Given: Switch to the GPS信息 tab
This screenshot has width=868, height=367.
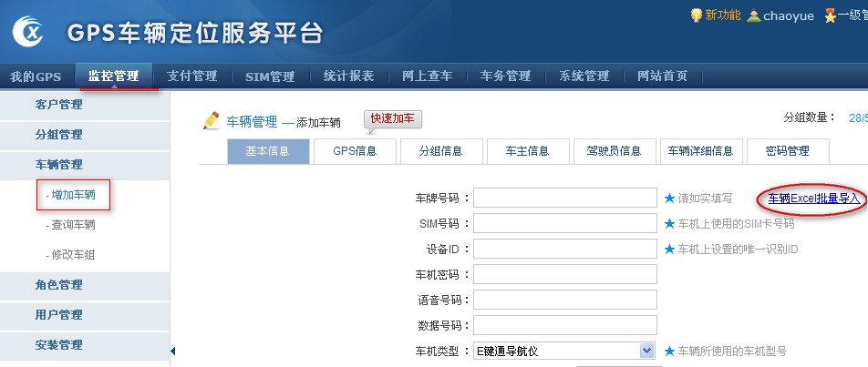Looking at the screenshot, I should click(x=353, y=151).
